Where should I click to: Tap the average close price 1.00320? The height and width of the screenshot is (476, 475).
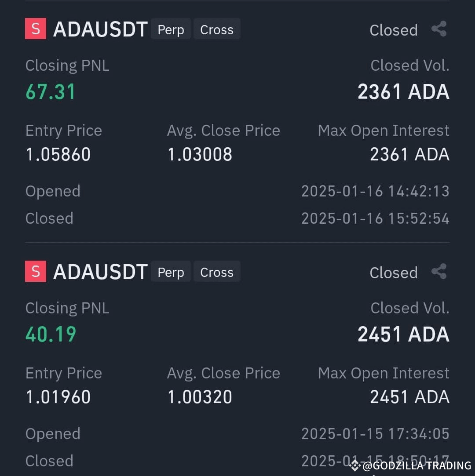(200, 397)
